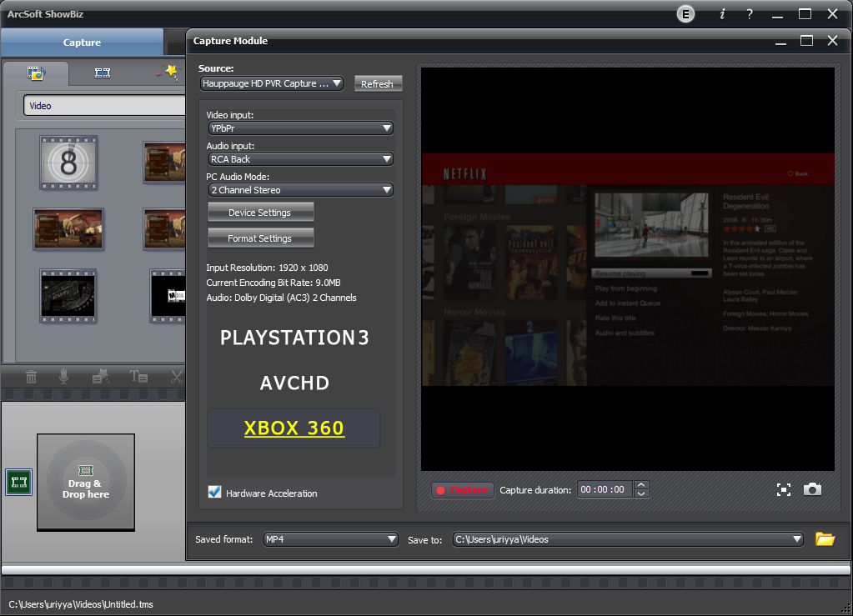
Task: Close the Capture Module window
Action: (832, 41)
